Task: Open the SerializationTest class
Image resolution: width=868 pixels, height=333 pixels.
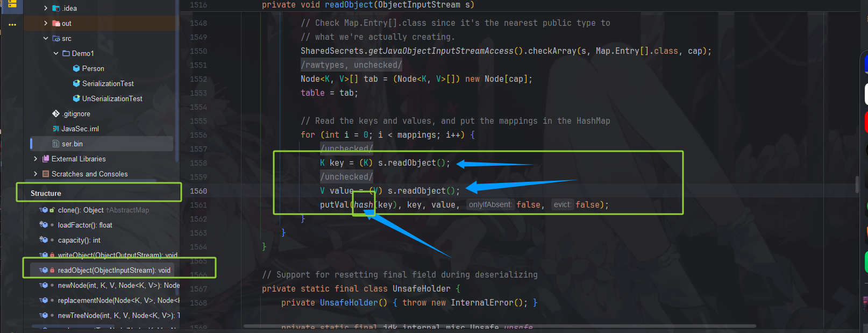Action: (x=108, y=83)
